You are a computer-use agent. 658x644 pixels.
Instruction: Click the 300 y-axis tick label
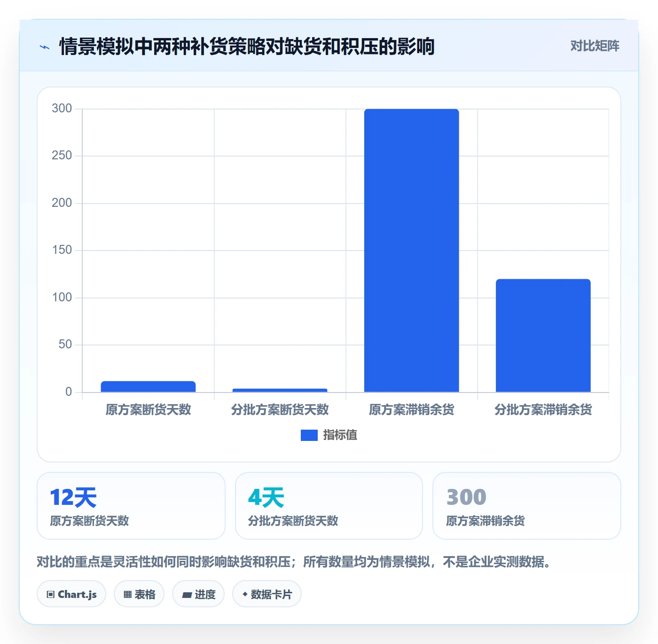tap(62, 109)
